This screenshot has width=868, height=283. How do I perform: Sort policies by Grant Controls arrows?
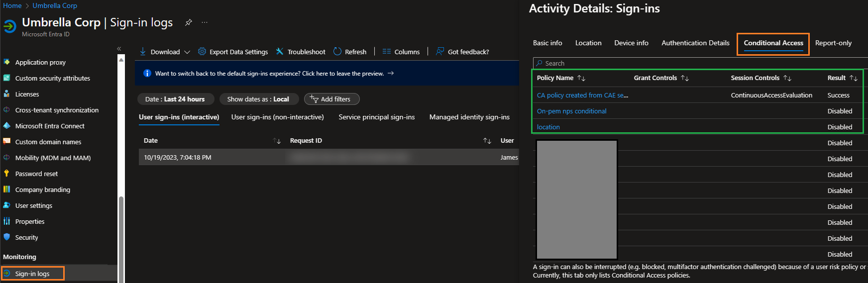tap(685, 78)
